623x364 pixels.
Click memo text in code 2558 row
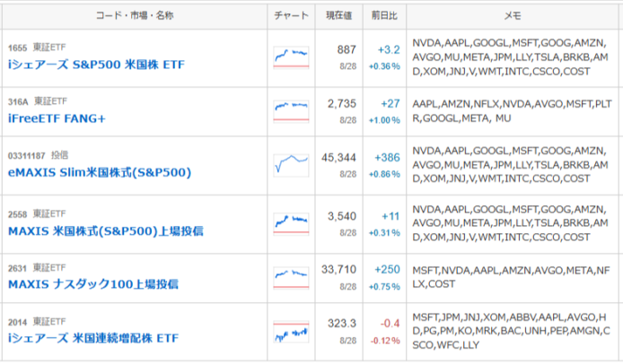pyautogui.click(x=510, y=223)
